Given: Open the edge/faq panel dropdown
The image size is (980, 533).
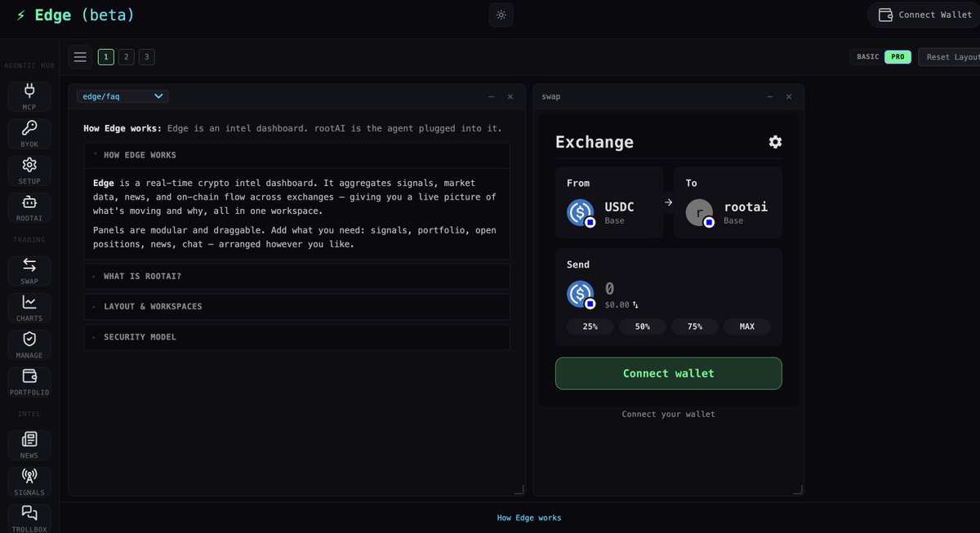Looking at the screenshot, I should tap(122, 96).
